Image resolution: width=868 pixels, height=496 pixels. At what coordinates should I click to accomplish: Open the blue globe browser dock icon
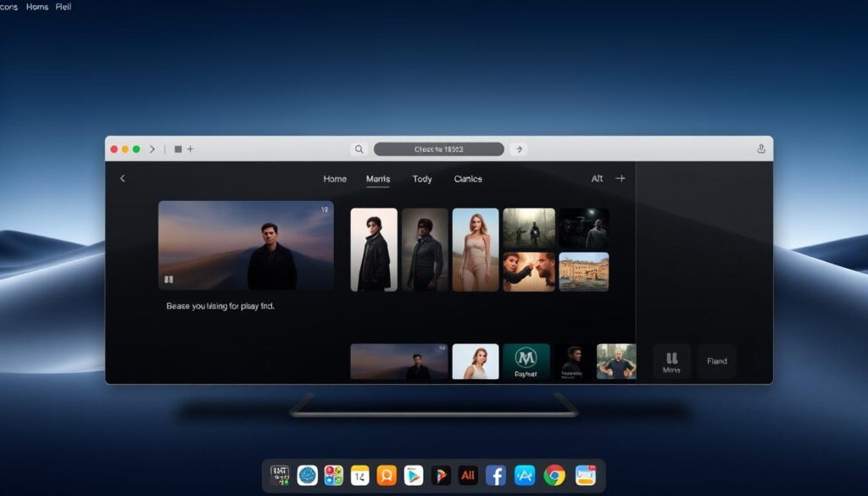[x=307, y=476]
